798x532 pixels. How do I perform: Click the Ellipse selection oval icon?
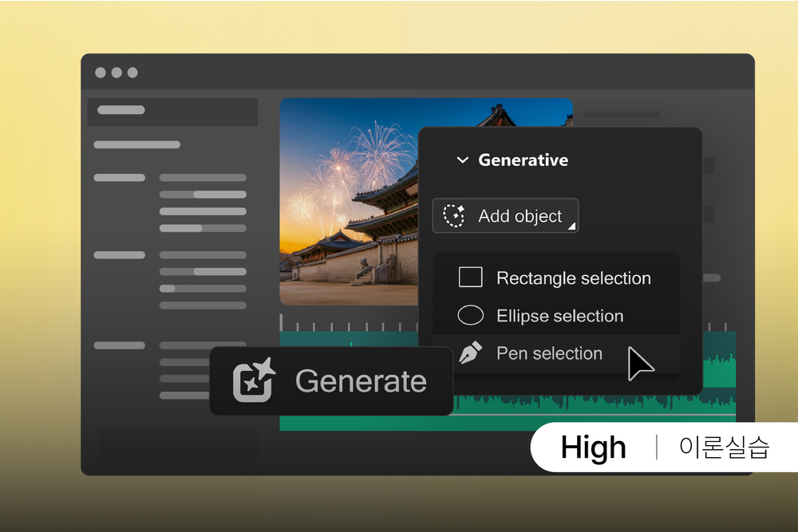(x=471, y=316)
